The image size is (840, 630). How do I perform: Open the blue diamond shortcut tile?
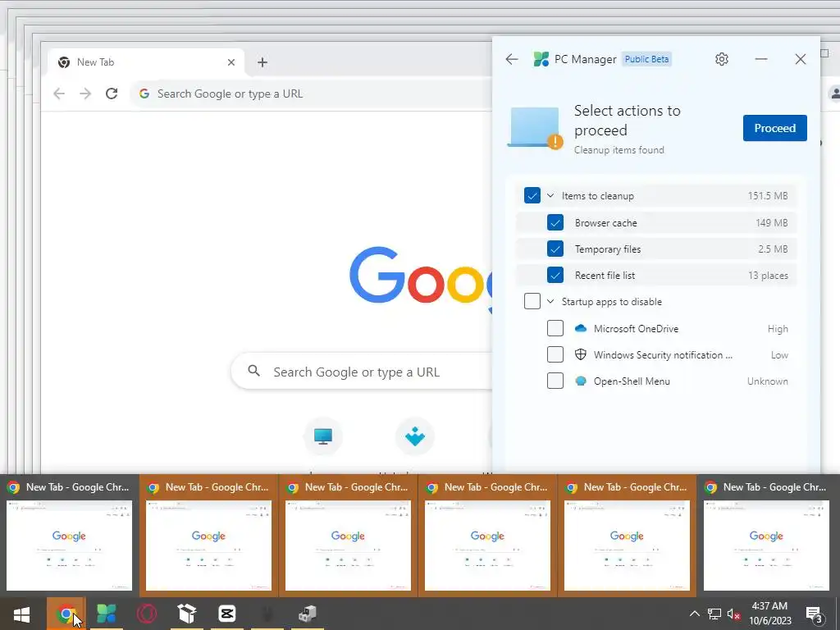click(x=414, y=436)
